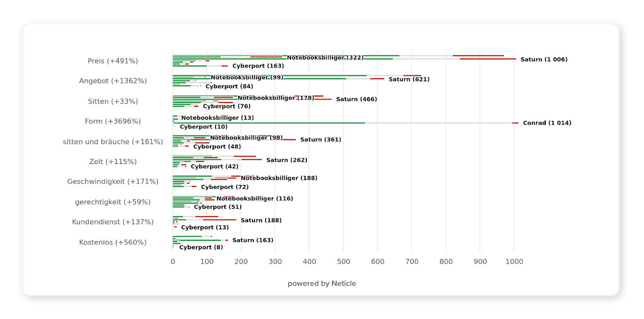Screen dimensions: 644x319
Task: Click the x-axis tick label 300
Action: [275, 262]
